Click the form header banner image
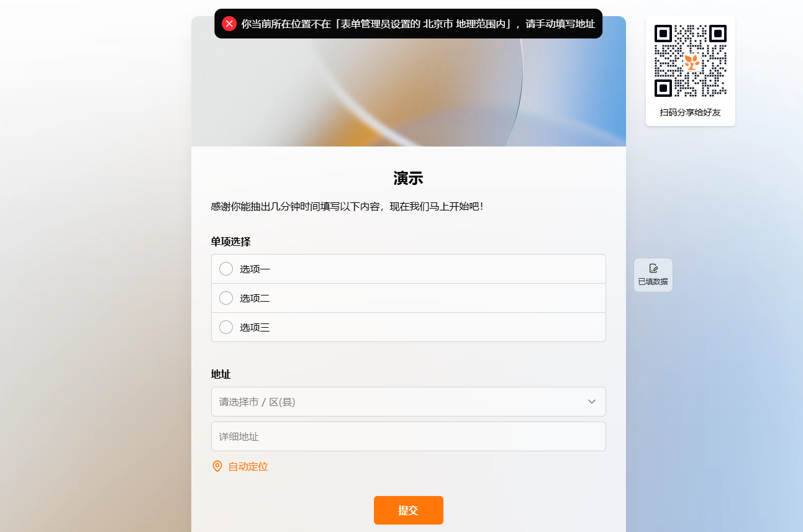The width and height of the screenshot is (803, 532). tap(408, 81)
